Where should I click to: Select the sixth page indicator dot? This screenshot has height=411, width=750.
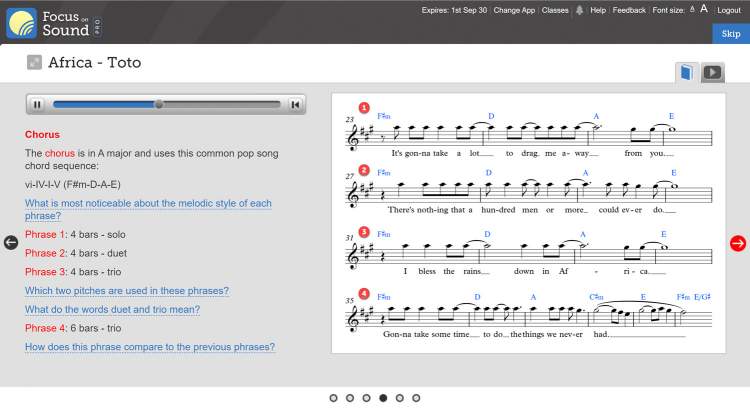[416, 398]
